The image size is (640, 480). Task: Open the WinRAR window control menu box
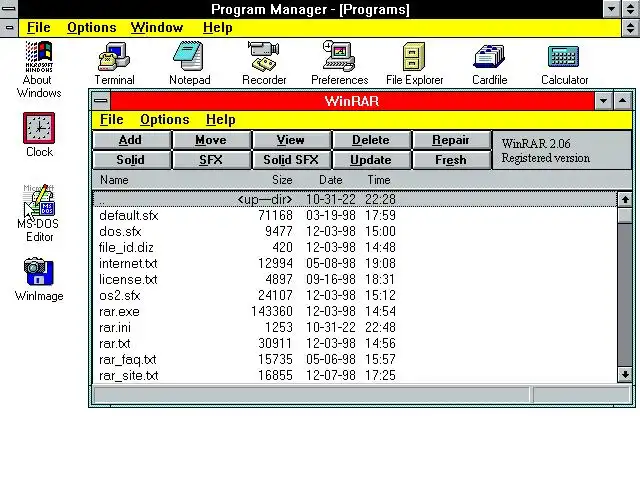tap(100, 101)
